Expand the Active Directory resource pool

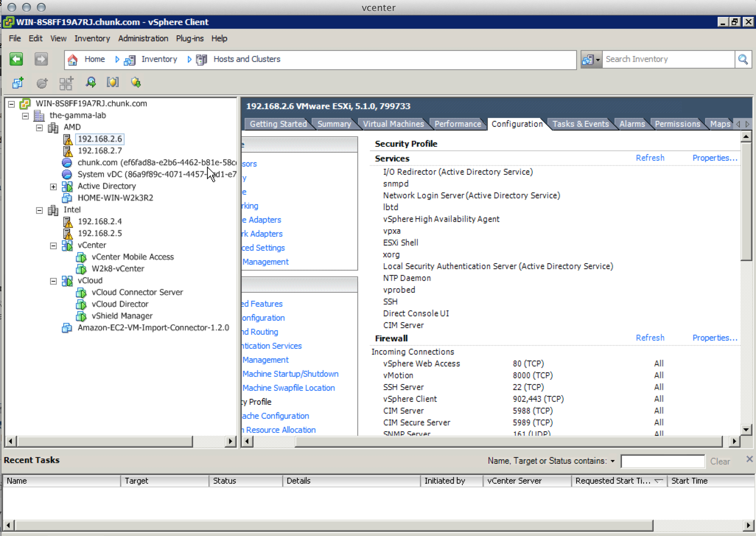(x=53, y=187)
